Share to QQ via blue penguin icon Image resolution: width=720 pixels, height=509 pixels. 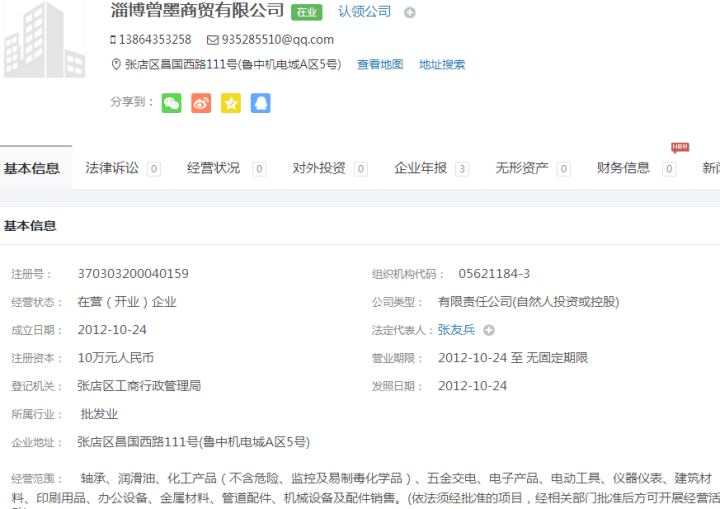pos(260,103)
